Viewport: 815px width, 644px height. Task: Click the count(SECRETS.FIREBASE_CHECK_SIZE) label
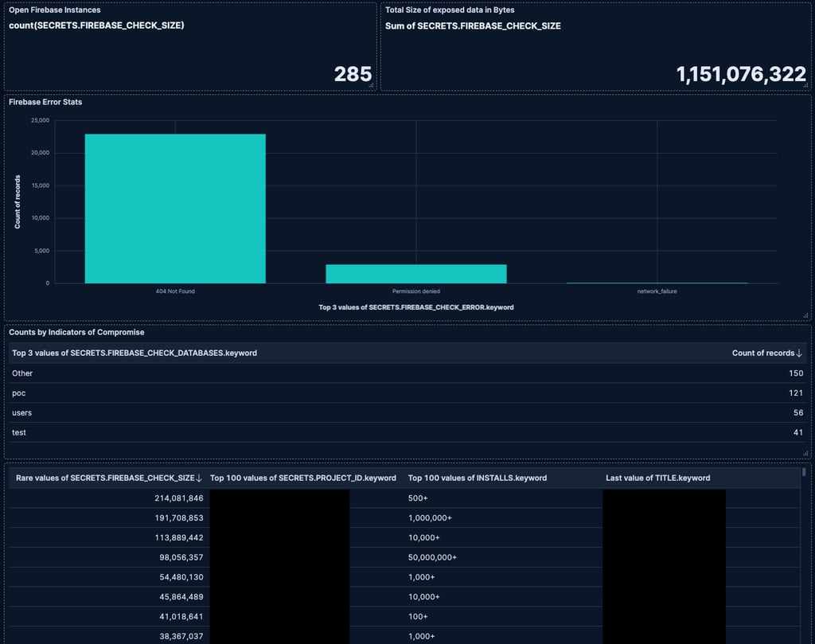96,25
